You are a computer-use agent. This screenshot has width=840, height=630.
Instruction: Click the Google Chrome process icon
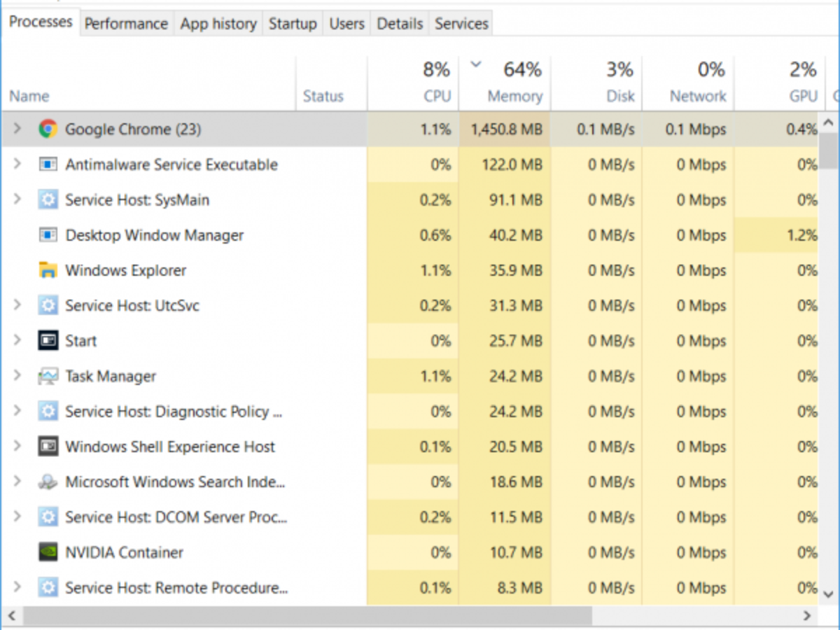[48, 129]
